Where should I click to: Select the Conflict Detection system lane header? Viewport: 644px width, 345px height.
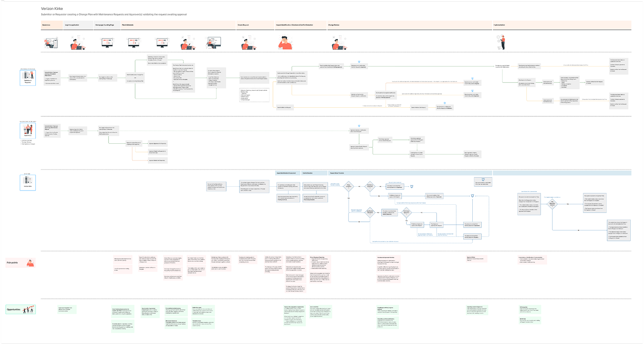[315, 173]
